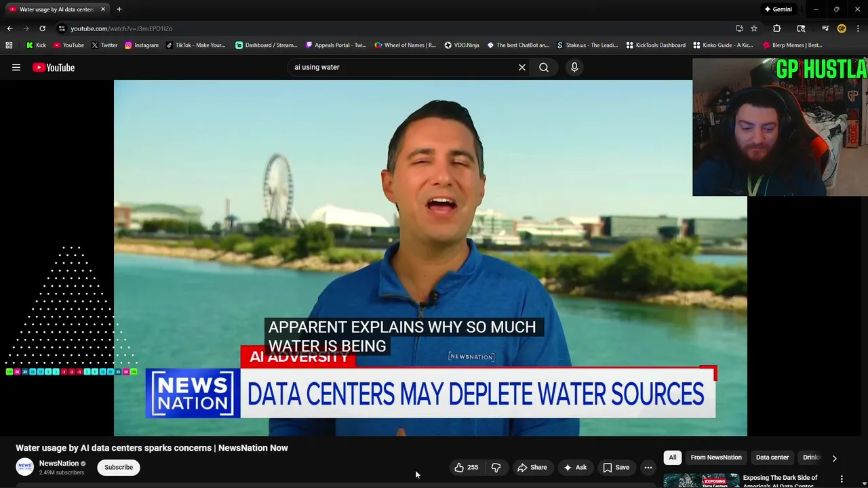The height and width of the screenshot is (488, 868).
Task: Open the TikTok bookmark
Action: tap(195, 45)
